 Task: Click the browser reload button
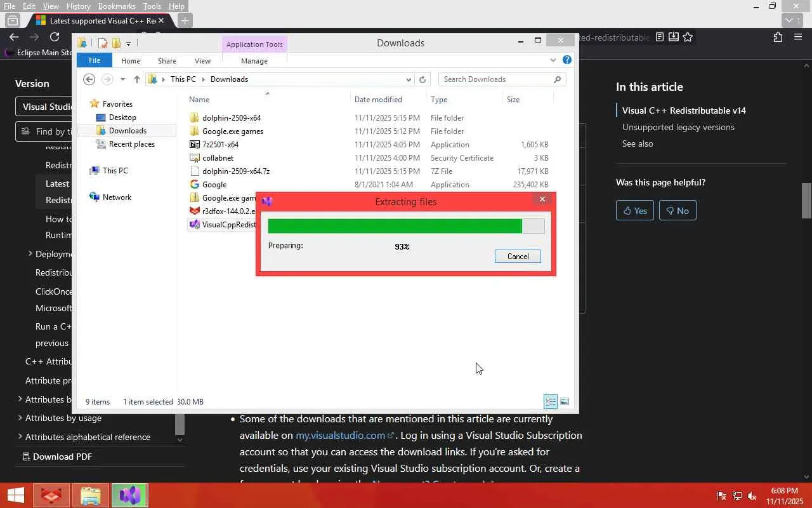pos(55,37)
